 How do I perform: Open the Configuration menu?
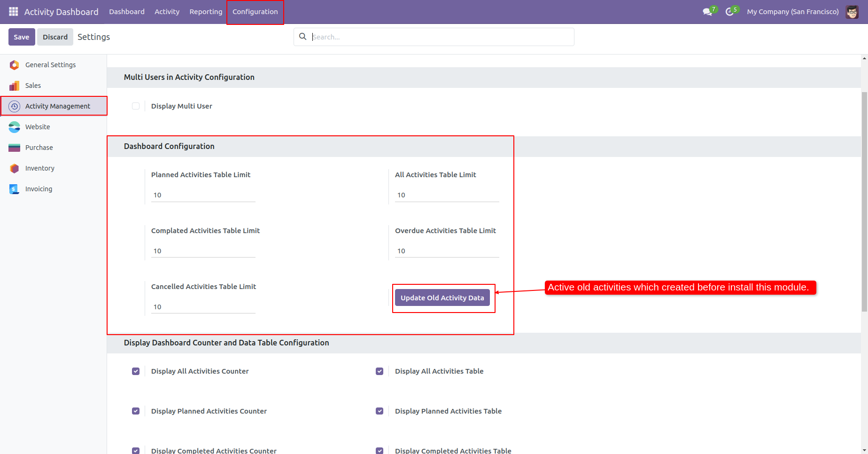(255, 12)
